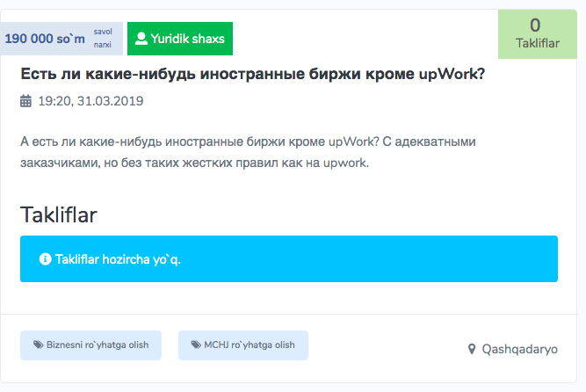Click the calendar icon beside the date
Viewport: 586px width, 392px height.
[x=25, y=101]
